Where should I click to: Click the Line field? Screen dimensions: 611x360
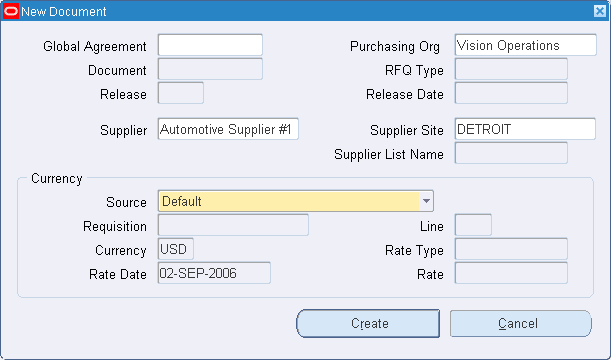pyautogui.click(x=473, y=225)
